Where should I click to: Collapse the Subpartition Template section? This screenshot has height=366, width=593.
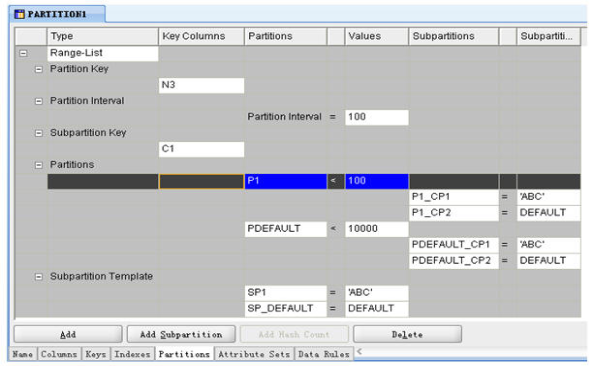(39, 277)
